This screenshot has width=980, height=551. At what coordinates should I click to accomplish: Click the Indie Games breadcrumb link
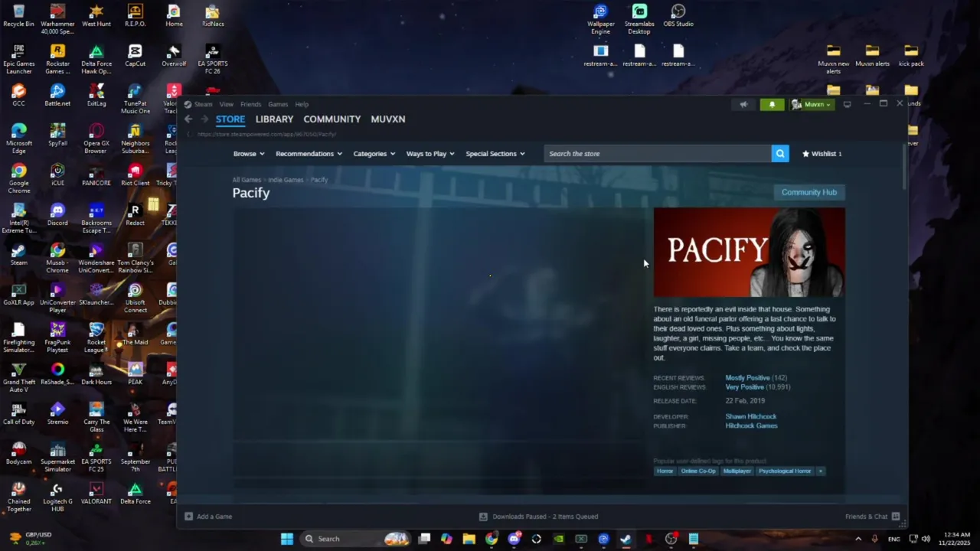pyautogui.click(x=286, y=180)
